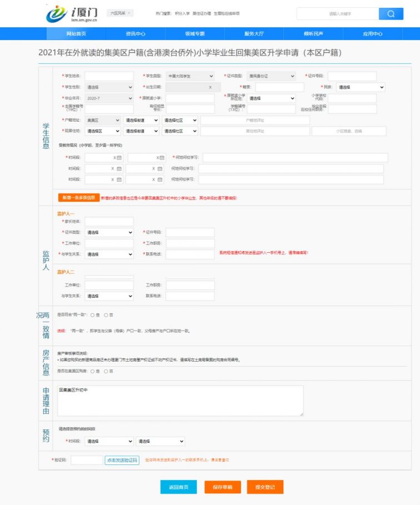Clear first required 时间段 end date via X
Image resolution: width=420 pixels, height=505 pixels.
click(x=158, y=158)
